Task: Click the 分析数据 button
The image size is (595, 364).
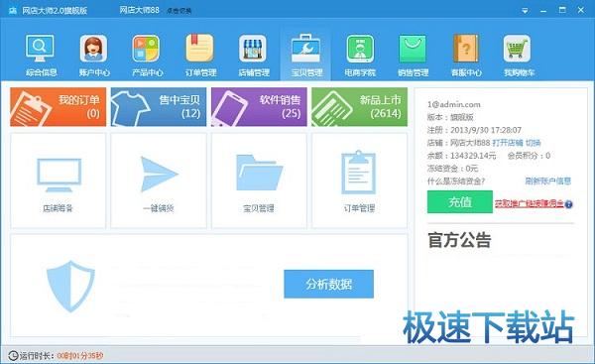Action: click(x=328, y=284)
